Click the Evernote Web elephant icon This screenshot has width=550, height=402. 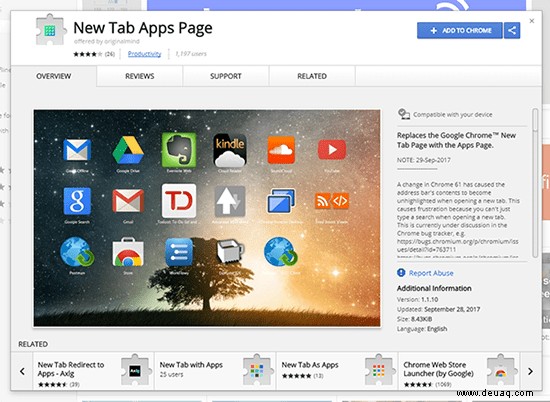[179, 150]
